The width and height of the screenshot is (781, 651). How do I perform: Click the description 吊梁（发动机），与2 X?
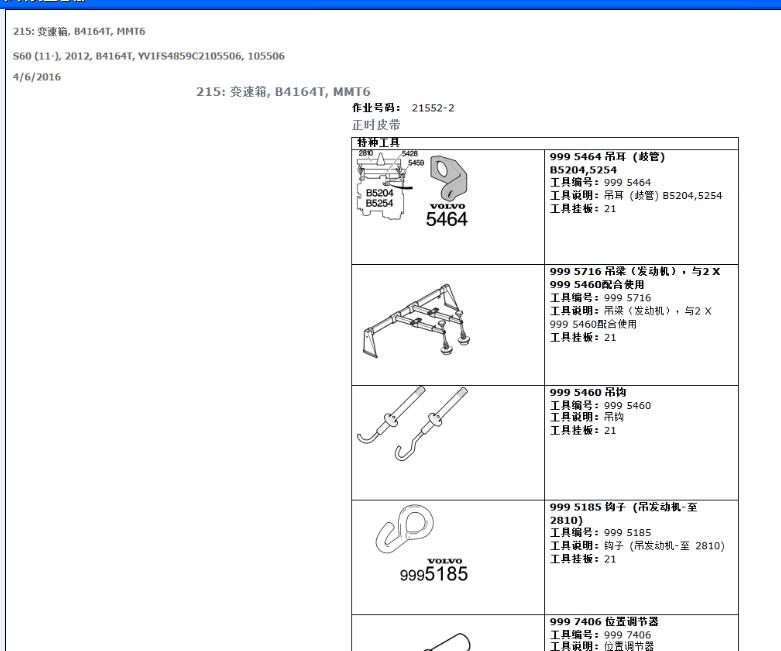pyautogui.click(x=658, y=311)
